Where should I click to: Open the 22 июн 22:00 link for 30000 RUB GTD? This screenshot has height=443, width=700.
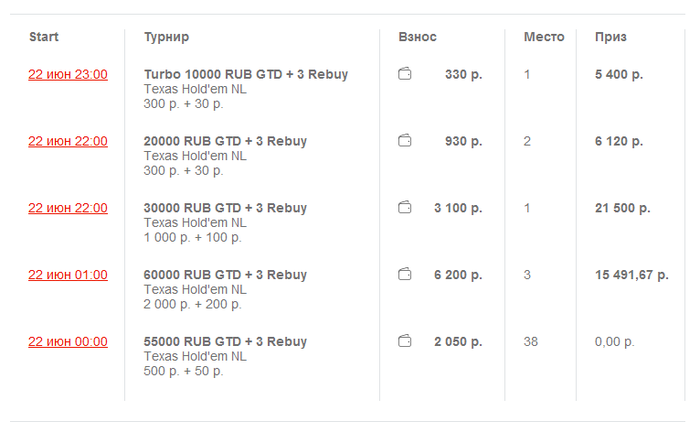coord(68,208)
